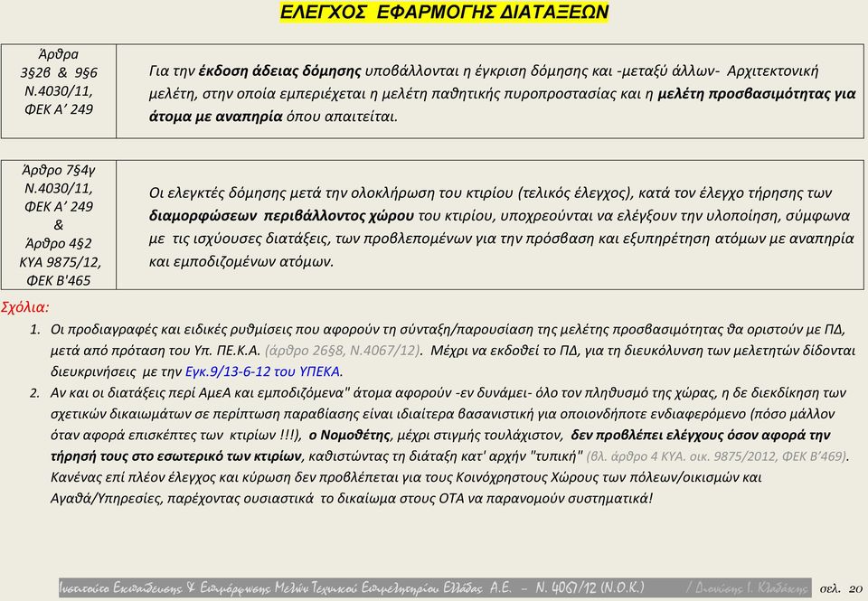Viewport: 868px width, 601px height.
Task: Select the first table cell text 3§2β & 9§6
Action: point(59,72)
